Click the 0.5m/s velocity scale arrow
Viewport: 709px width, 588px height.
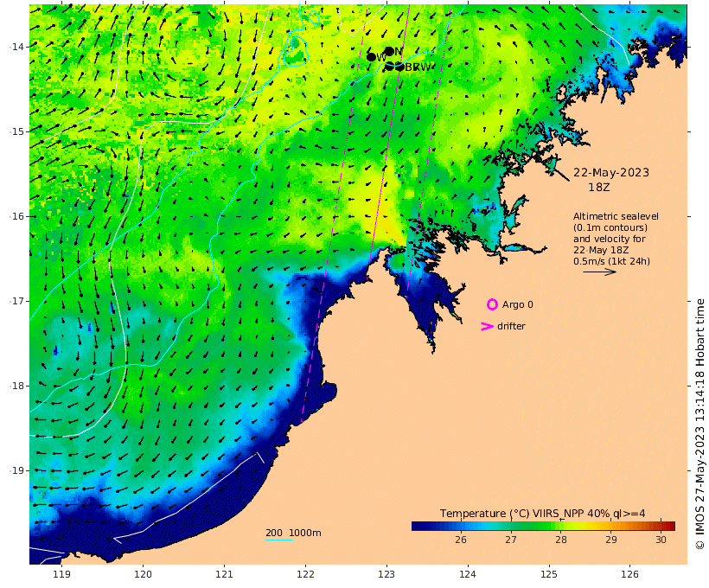(x=599, y=272)
